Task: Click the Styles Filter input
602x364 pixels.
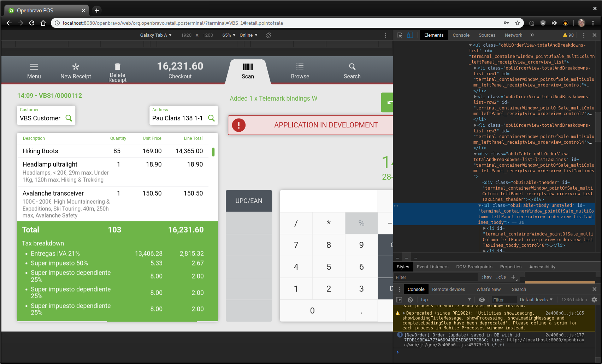Action: point(435,277)
